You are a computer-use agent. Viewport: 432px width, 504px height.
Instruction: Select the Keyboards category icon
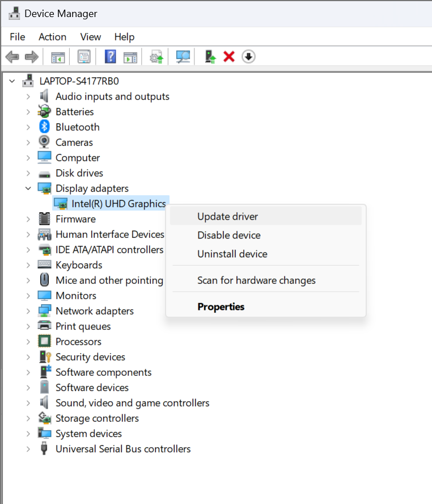coord(44,264)
